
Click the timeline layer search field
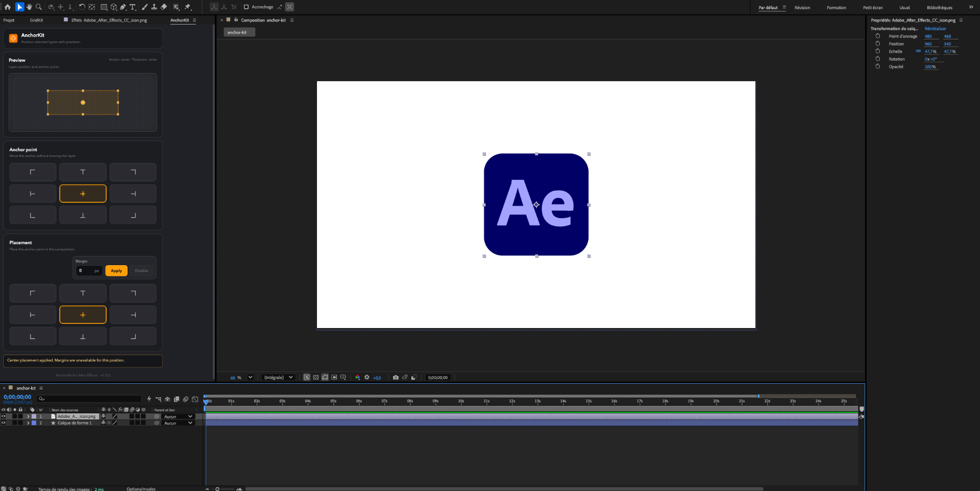(x=89, y=399)
